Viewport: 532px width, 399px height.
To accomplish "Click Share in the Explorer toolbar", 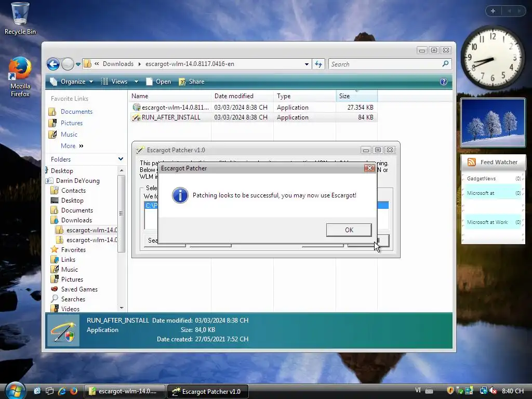I will [x=192, y=82].
